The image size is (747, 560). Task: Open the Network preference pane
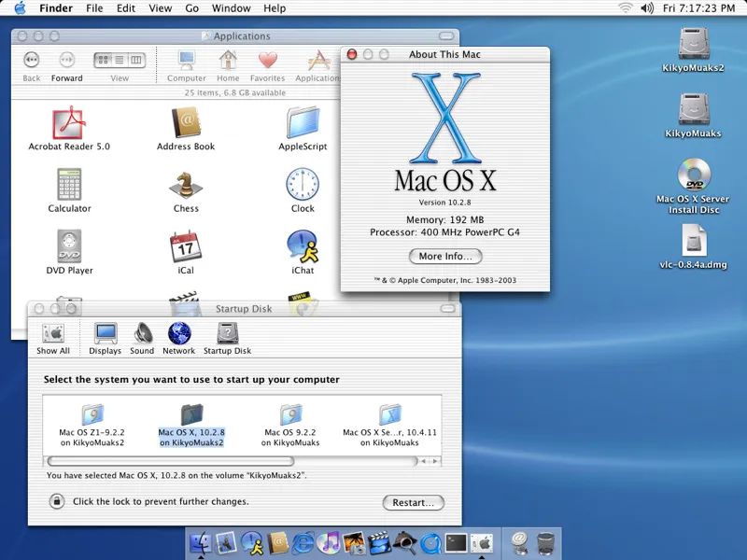[178, 334]
